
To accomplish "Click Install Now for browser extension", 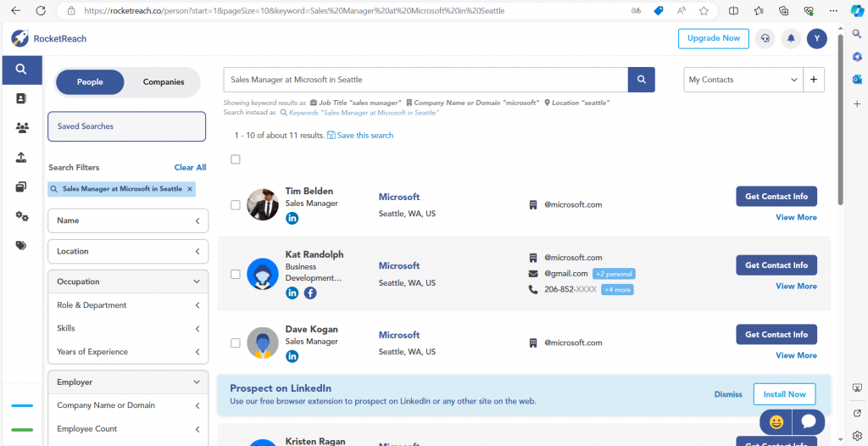I will click(784, 394).
